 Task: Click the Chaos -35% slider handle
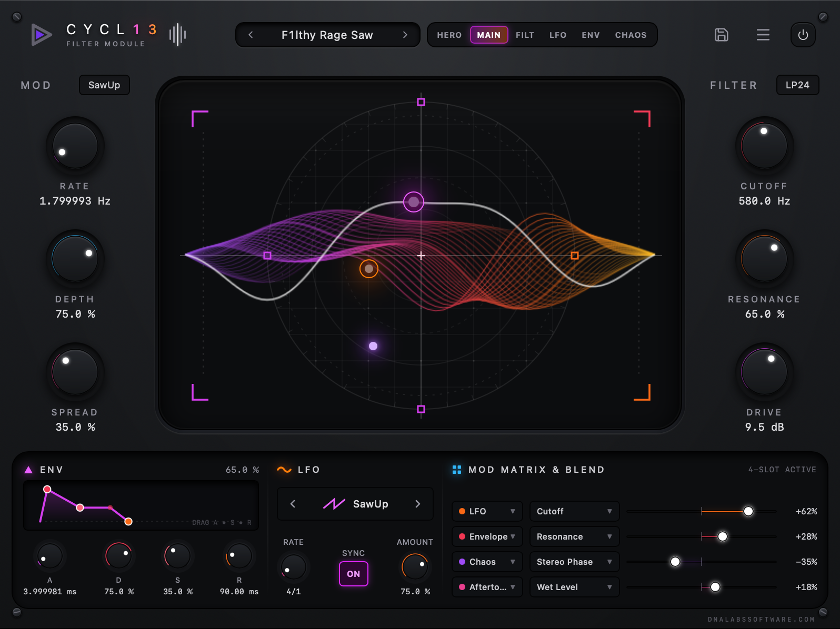[675, 562]
